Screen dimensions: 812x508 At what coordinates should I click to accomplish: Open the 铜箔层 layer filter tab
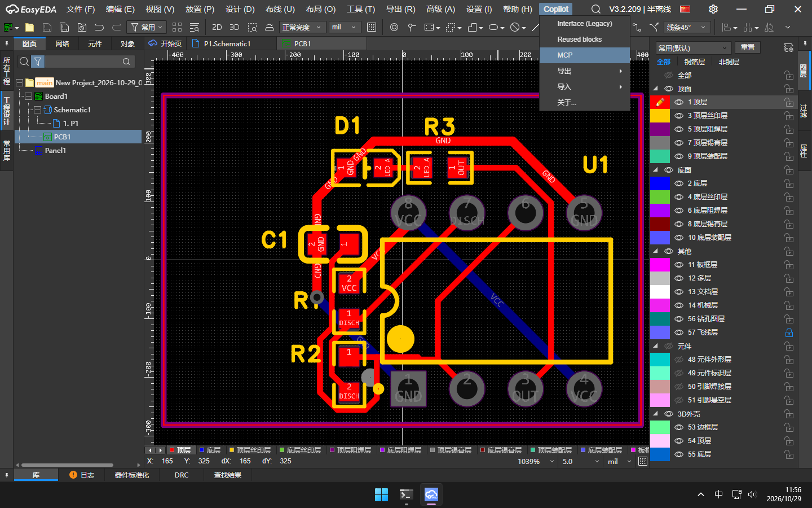(x=695, y=62)
